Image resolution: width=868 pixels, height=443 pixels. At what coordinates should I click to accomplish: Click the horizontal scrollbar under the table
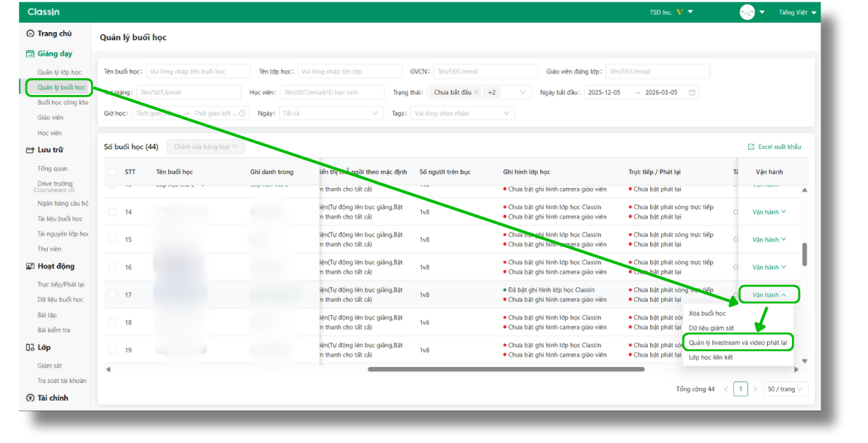click(x=505, y=369)
